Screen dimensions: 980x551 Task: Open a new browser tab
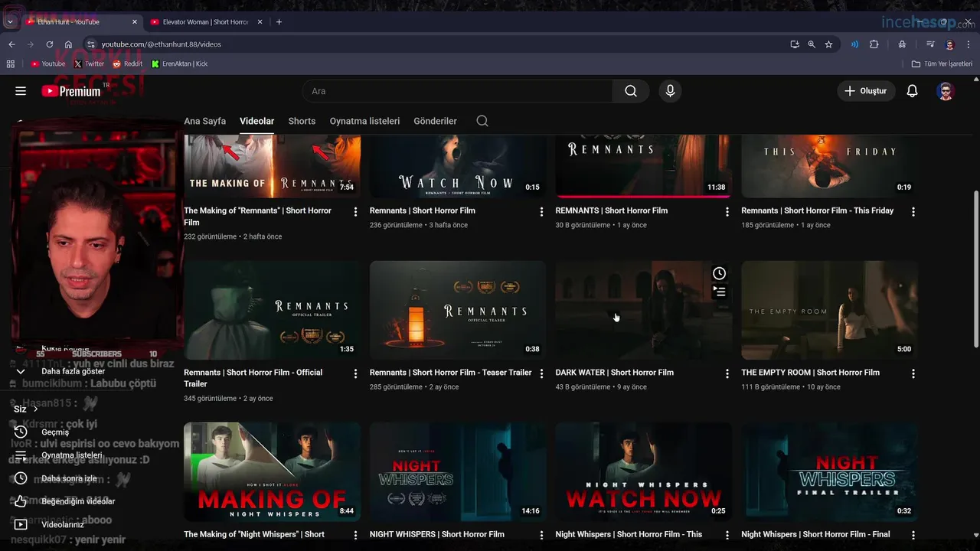coord(279,22)
